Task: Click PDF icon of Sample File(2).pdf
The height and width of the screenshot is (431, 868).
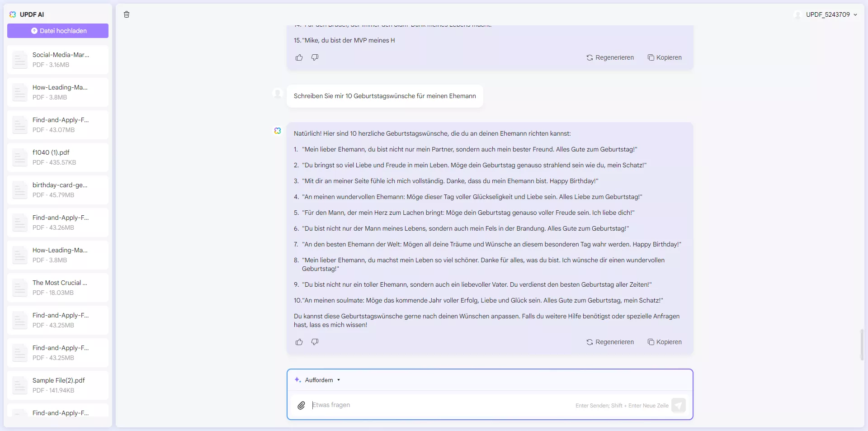Action: [19, 385]
